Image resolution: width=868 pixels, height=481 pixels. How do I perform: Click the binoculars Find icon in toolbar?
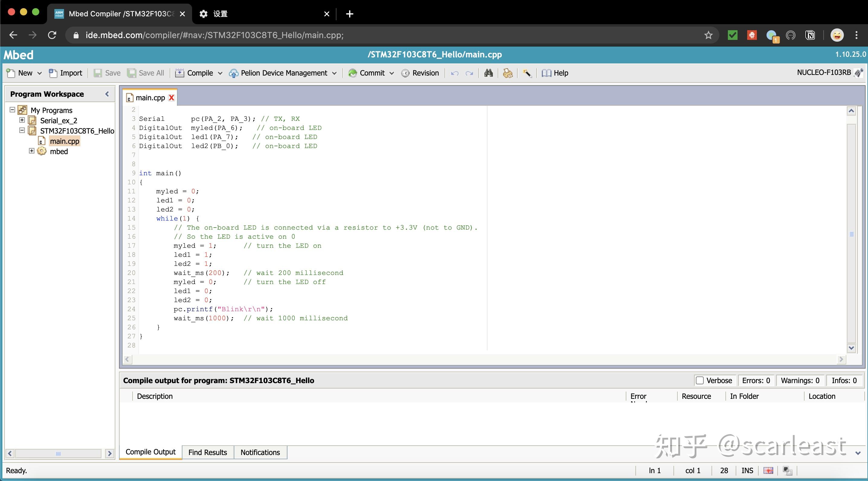point(488,73)
